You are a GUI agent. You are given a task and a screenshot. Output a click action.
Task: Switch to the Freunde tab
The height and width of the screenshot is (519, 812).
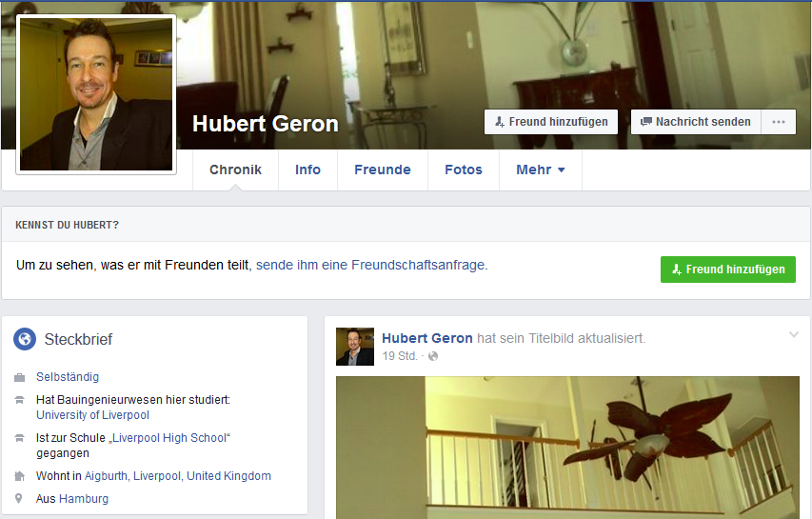(382, 170)
